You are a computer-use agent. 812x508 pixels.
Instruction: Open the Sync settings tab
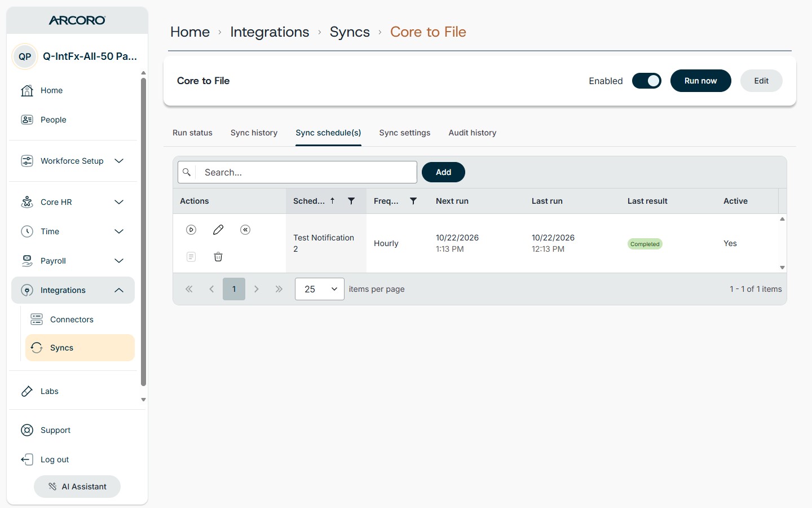click(405, 133)
